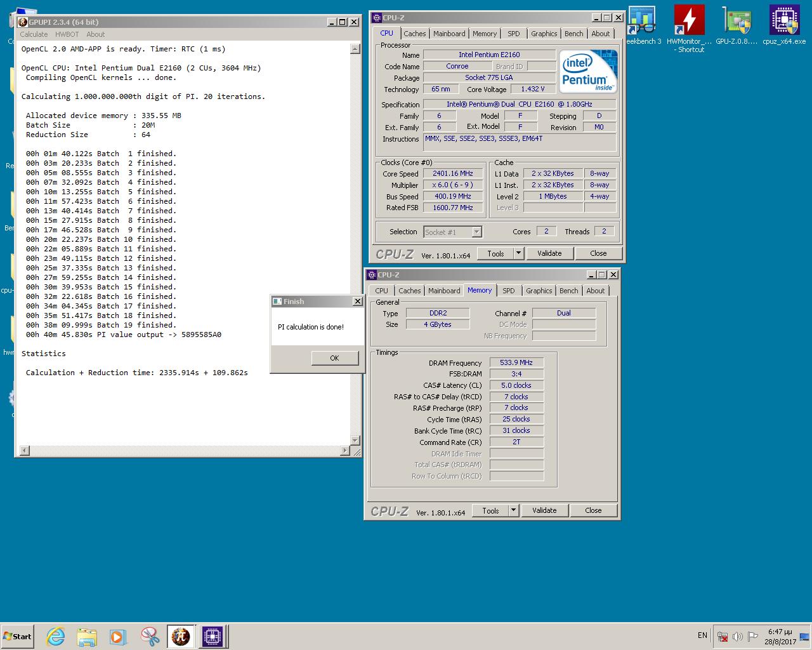812x650 pixels.
Task: Switch to GPUPI taskbar icon
Action: [181, 636]
